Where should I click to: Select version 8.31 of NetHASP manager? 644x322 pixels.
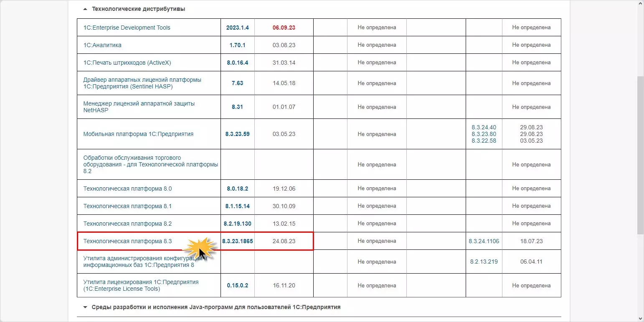coord(238,107)
